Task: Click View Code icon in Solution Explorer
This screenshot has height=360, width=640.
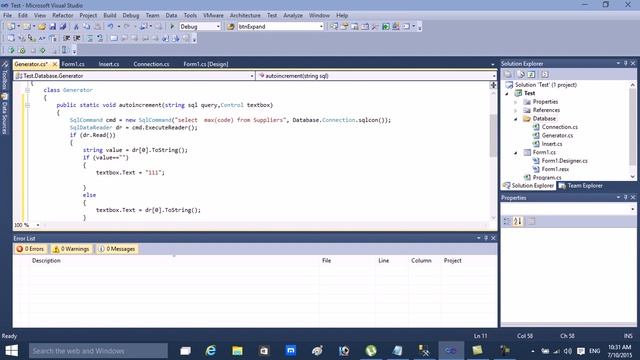Action: point(544,74)
